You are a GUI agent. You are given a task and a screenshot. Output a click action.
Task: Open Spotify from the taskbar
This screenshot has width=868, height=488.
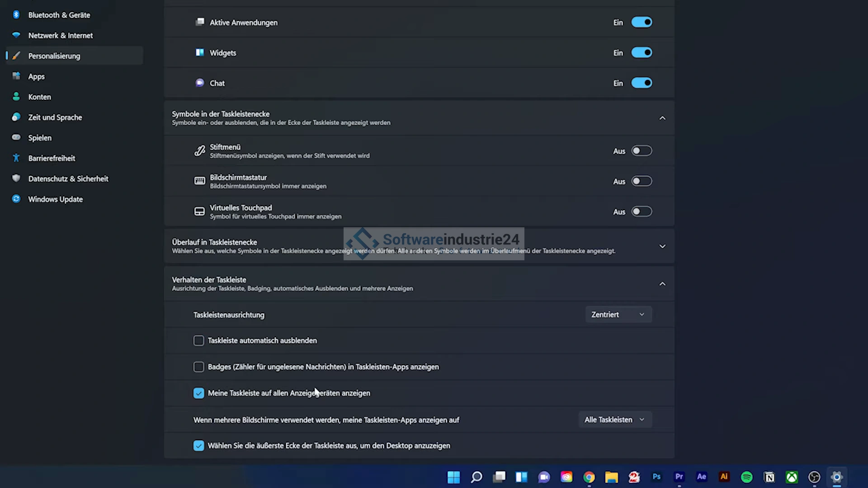[x=746, y=477]
